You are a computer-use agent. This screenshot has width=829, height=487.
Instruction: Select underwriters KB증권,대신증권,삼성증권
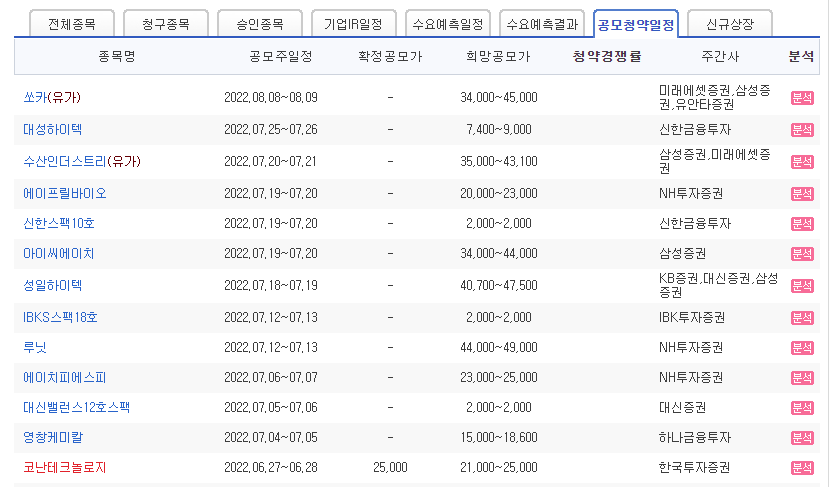click(719, 286)
